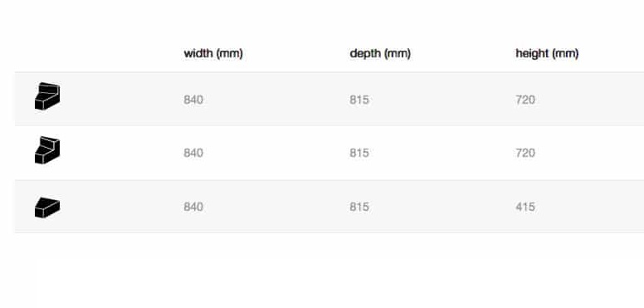Screen dimensions: 644x308
Task: Click the empty area below the dimensions table
Action: point(329,271)
